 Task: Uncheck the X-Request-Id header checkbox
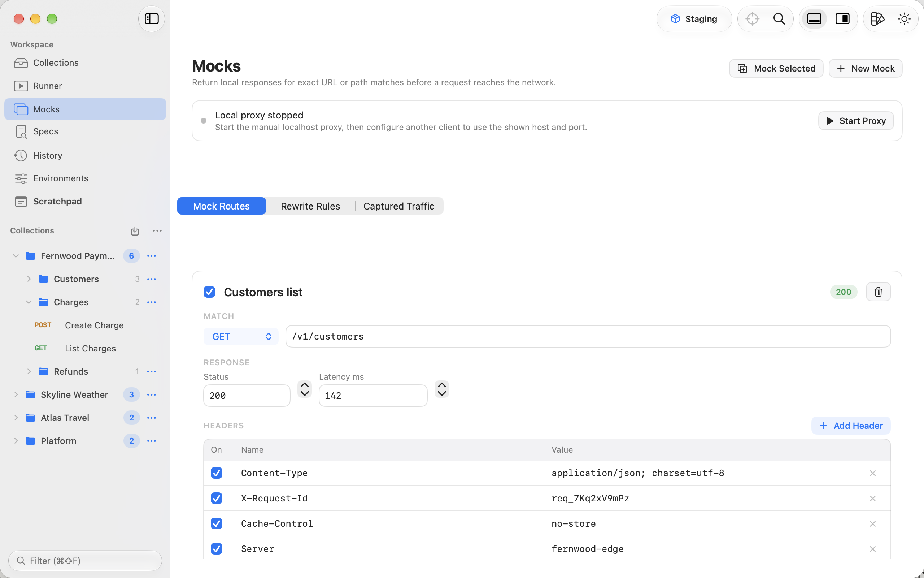coord(217,498)
